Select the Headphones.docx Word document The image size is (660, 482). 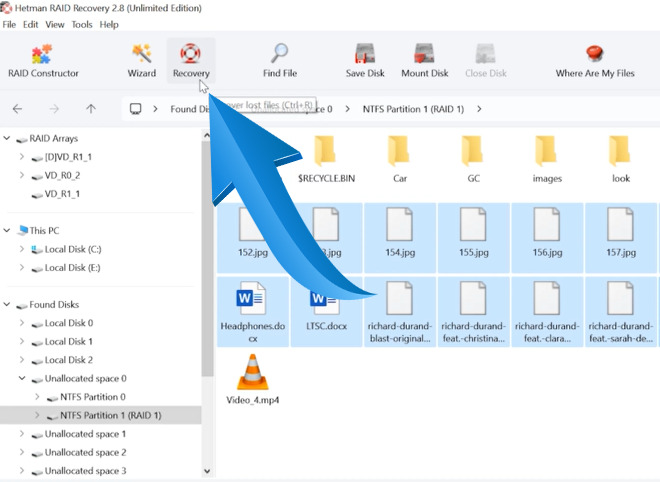pos(253,312)
